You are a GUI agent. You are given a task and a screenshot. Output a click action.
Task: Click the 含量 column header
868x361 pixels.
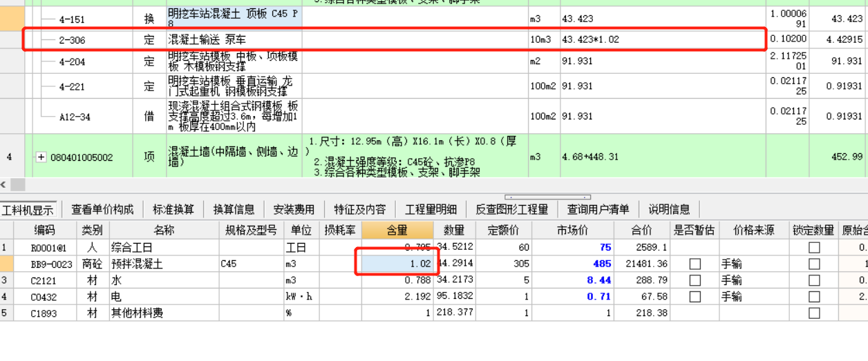(x=397, y=230)
